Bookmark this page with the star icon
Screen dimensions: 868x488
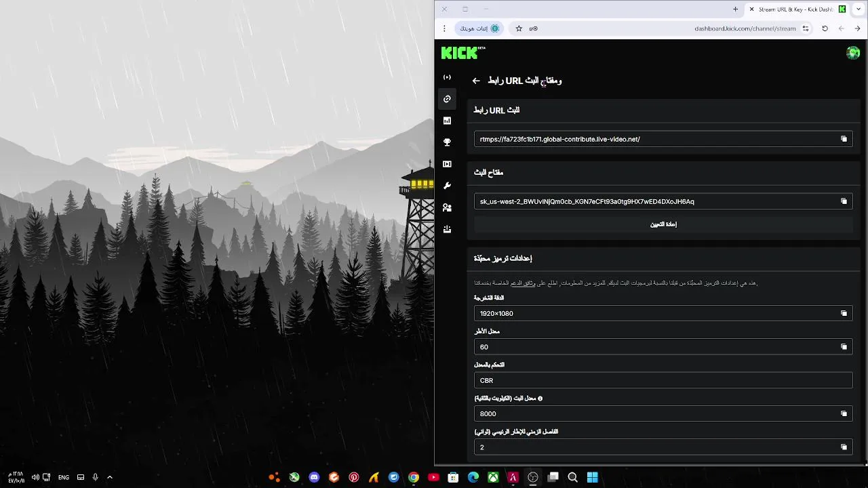click(519, 28)
